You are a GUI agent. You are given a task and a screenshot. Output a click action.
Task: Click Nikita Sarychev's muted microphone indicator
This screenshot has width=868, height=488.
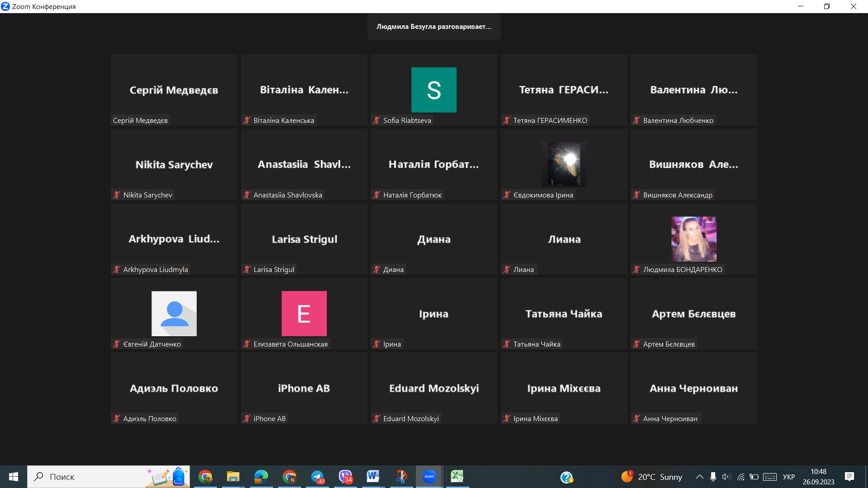pyautogui.click(x=117, y=195)
